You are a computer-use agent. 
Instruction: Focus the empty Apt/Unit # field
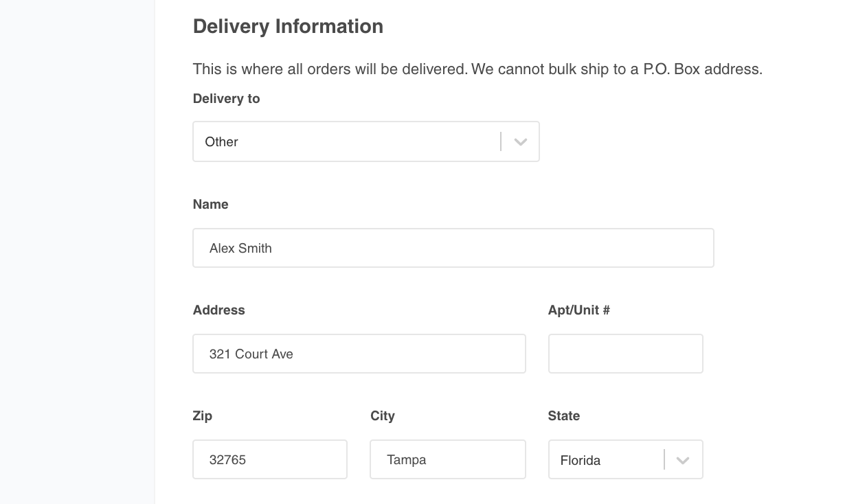625,353
